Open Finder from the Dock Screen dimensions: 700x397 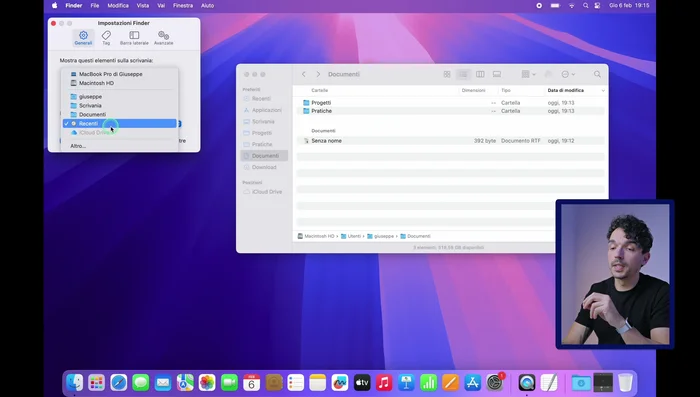(74, 383)
